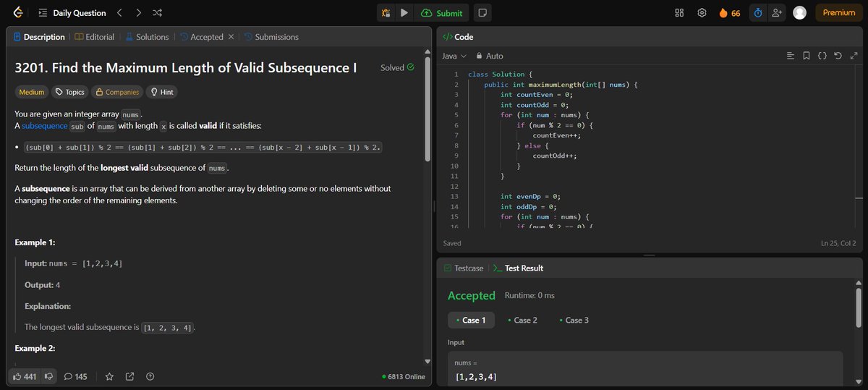Click the description panel scrollbar
This screenshot has width=868, height=390.
click(427, 109)
